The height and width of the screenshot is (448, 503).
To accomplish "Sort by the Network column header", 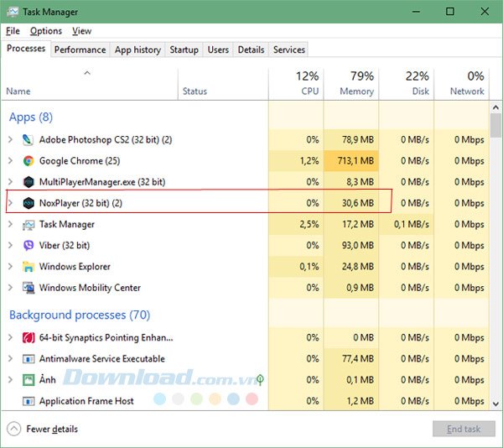I will pyautogui.click(x=462, y=84).
